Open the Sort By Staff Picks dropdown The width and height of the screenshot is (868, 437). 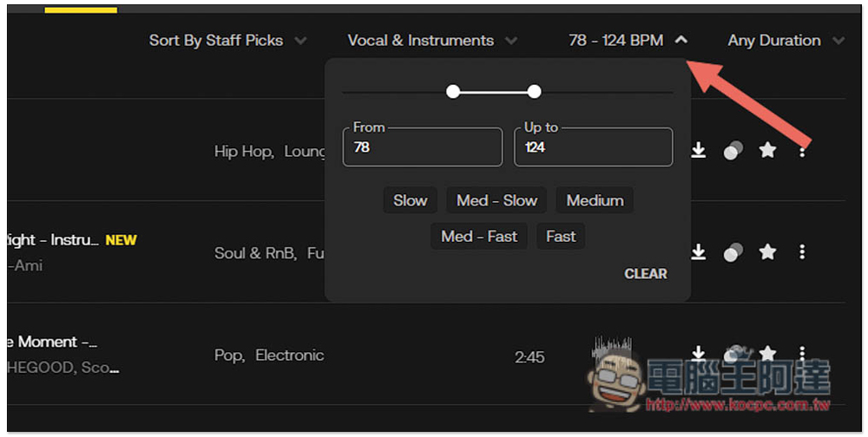click(x=227, y=41)
